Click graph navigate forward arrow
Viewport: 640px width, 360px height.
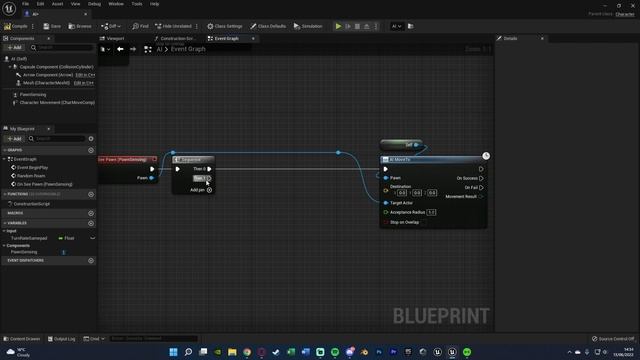(x=133, y=49)
